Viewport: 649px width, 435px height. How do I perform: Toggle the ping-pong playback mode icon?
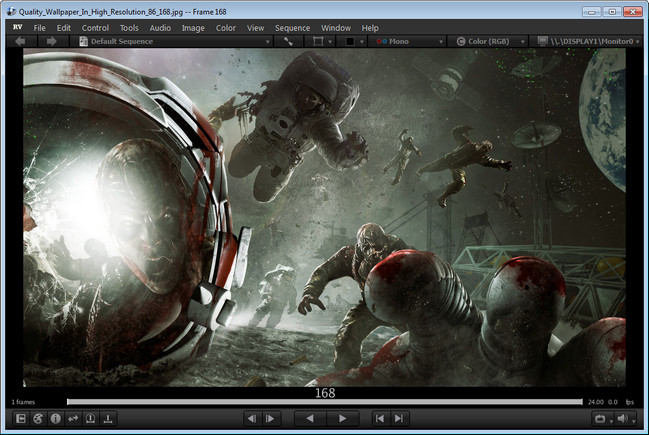coord(73,418)
